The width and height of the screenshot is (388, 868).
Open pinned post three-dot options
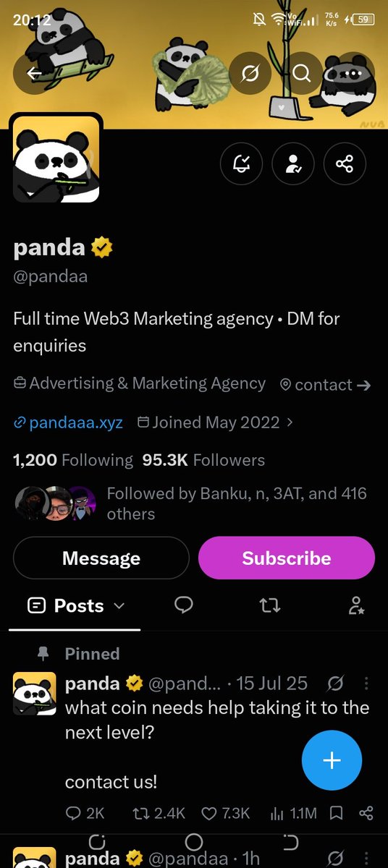(366, 683)
